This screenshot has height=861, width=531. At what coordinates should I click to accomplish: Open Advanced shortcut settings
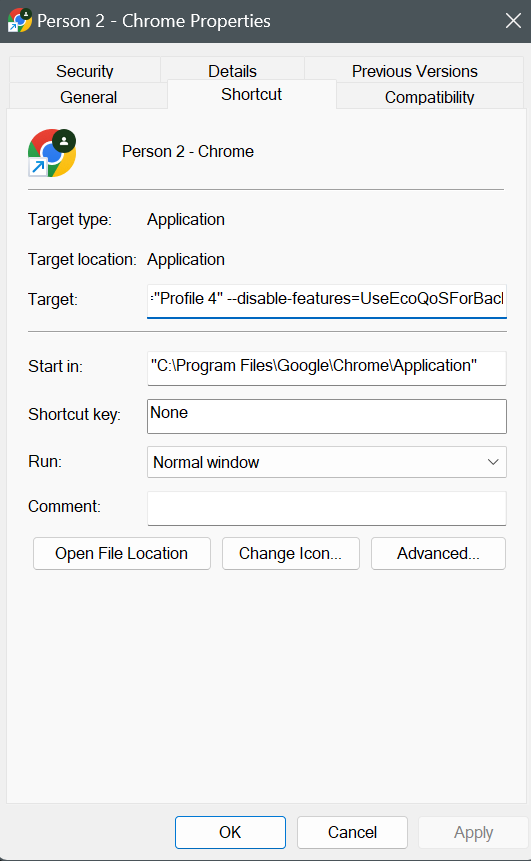pyautogui.click(x=438, y=553)
